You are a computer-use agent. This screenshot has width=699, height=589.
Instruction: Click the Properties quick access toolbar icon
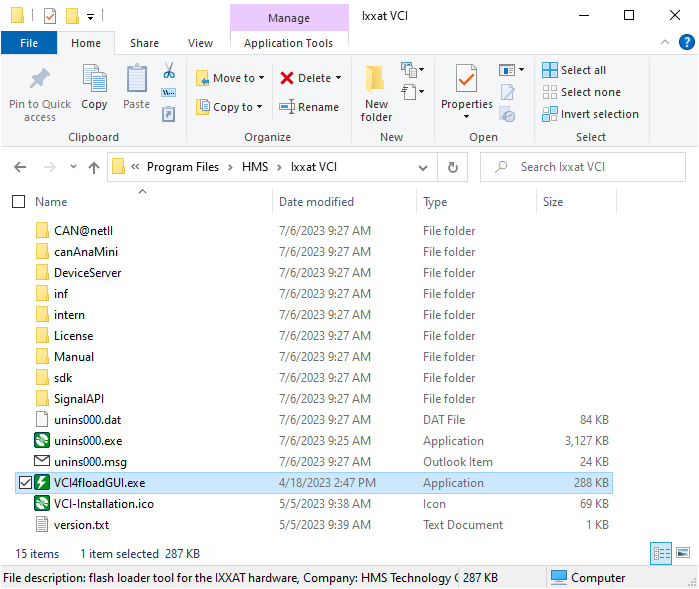point(50,16)
